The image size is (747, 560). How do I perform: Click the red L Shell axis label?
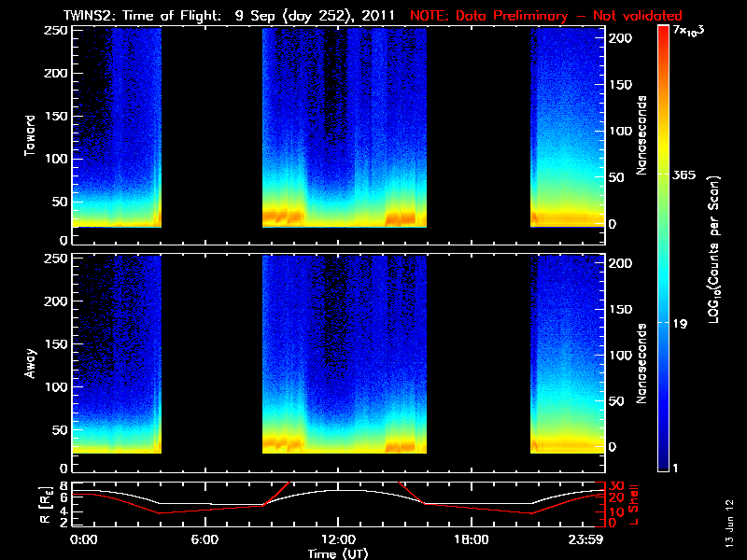[x=636, y=502]
